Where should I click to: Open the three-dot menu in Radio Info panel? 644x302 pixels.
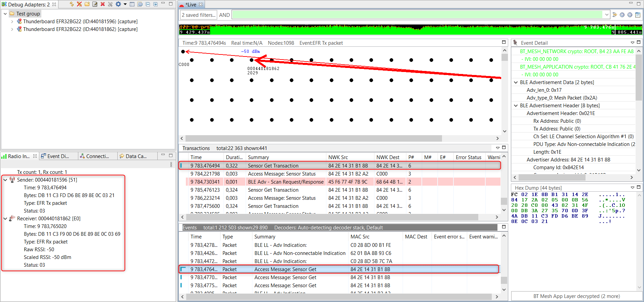pyautogui.click(x=171, y=164)
